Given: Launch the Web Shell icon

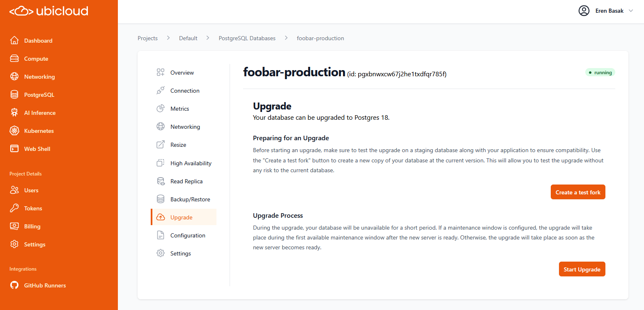Looking at the screenshot, I should [x=14, y=148].
